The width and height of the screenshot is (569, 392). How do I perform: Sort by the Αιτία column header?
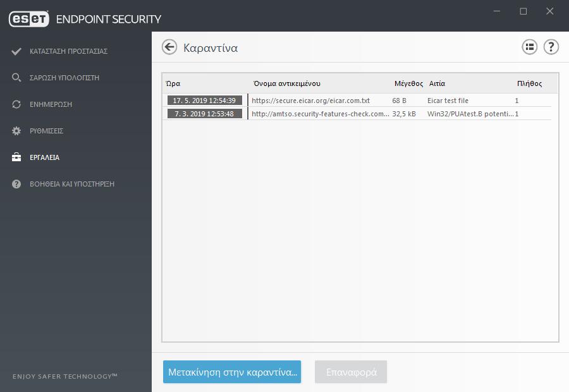(x=437, y=83)
